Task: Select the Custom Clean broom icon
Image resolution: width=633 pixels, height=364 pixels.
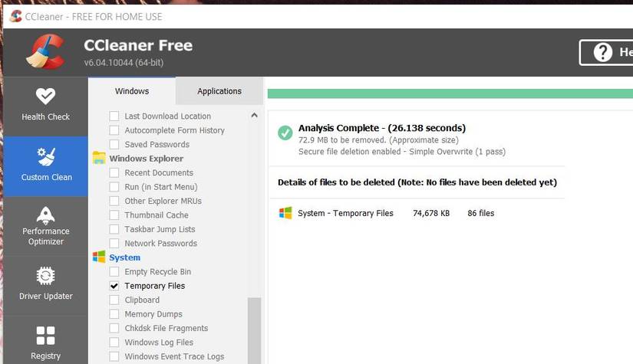Action: [46, 158]
